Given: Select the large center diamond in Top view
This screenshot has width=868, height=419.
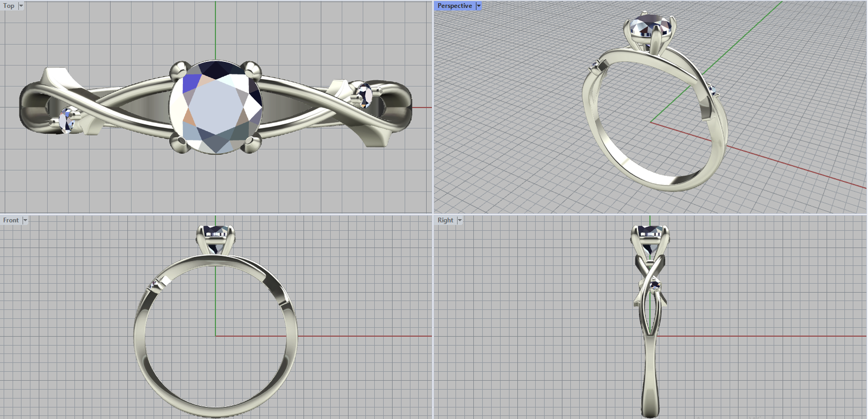Looking at the screenshot, I should click(215, 107).
